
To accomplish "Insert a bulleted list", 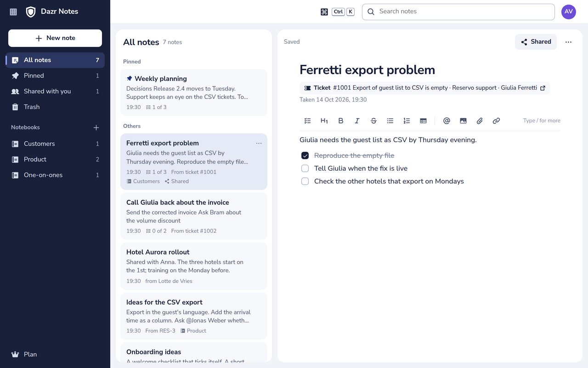I will coord(390,121).
